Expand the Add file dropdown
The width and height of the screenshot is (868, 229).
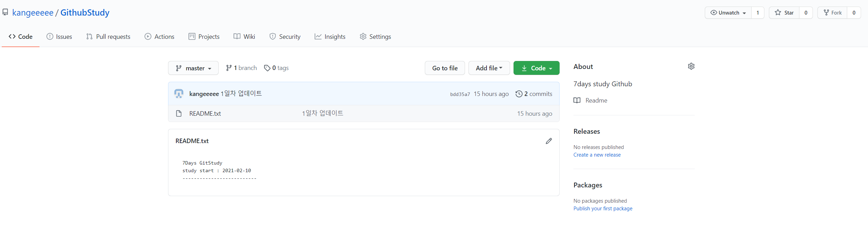pos(489,68)
